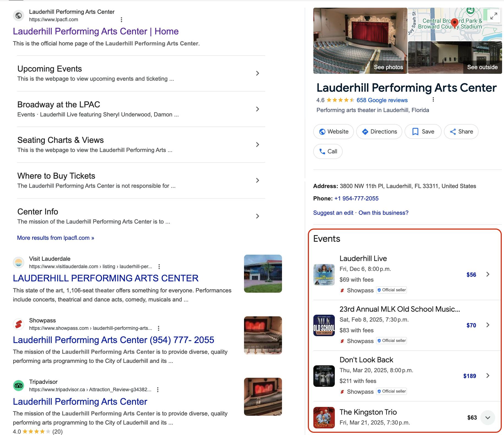Open the Tripadvisor Lauderhill Performing Arts Center link
The image size is (504, 435).
tap(80, 402)
